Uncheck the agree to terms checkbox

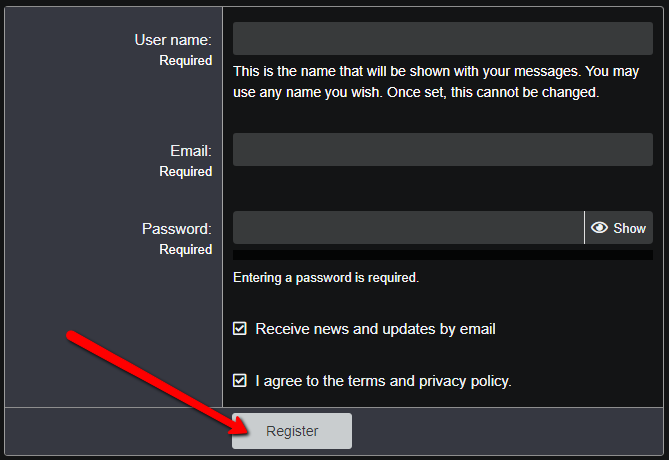[x=240, y=381]
